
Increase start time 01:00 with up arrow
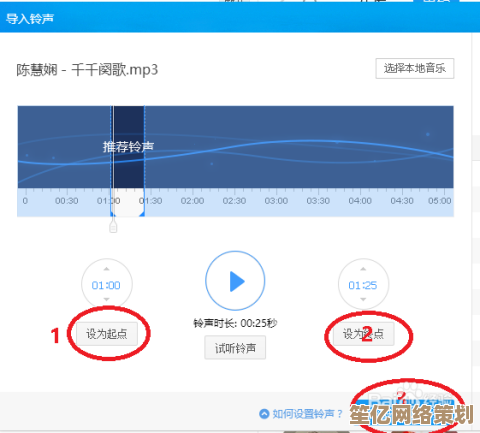(107, 269)
